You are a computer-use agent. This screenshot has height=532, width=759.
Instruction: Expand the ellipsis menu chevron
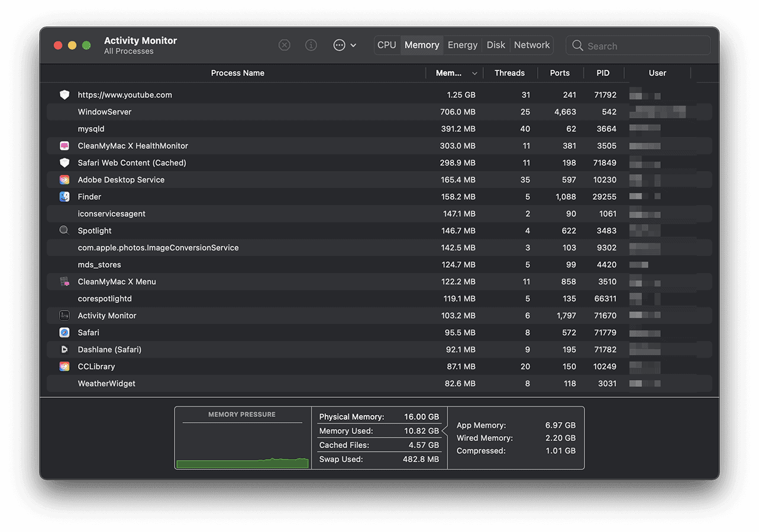pyautogui.click(x=353, y=46)
